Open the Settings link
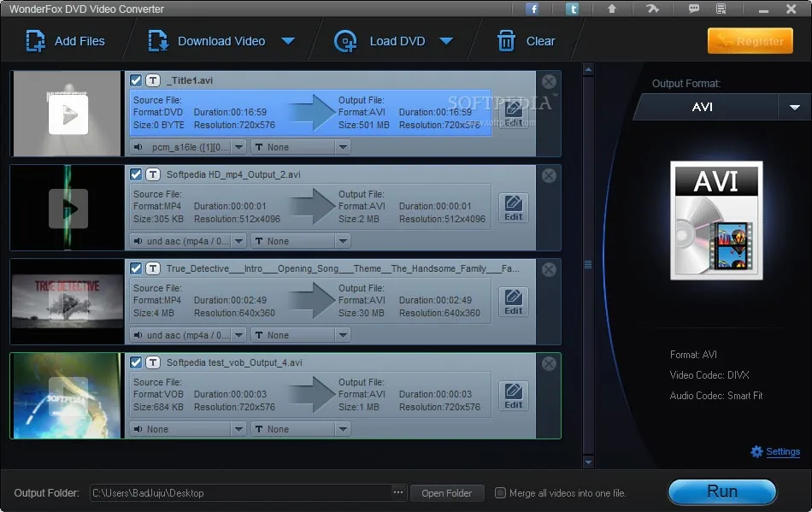 point(782,451)
